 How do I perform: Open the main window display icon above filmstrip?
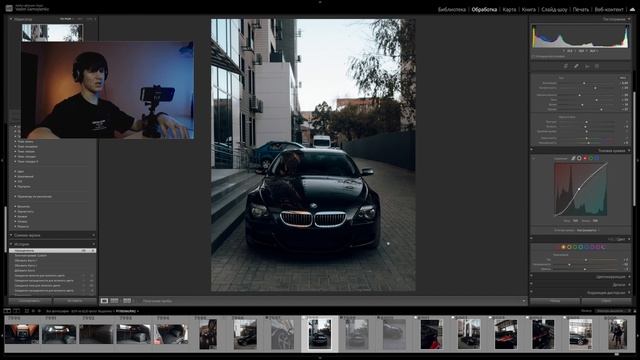coord(7,311)
